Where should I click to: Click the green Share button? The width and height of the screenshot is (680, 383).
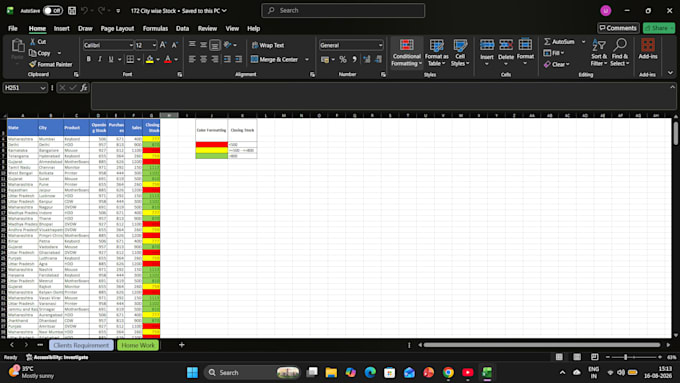pos(659,28)
